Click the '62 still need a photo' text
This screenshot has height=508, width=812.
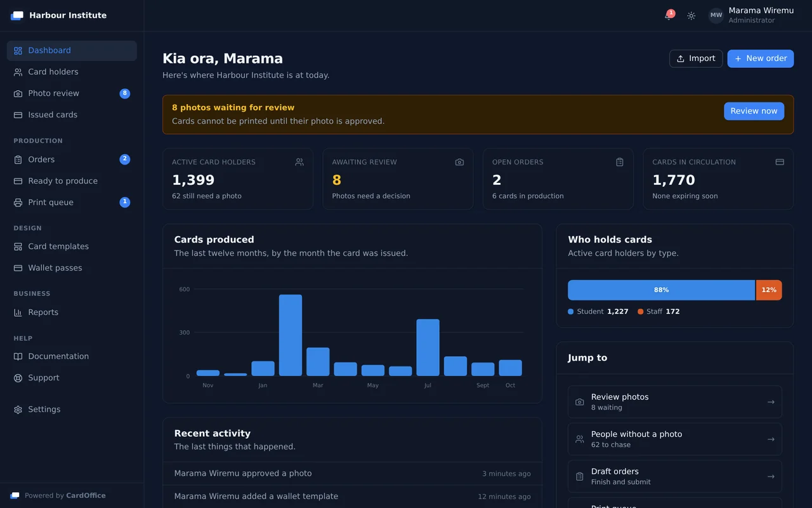207,196
